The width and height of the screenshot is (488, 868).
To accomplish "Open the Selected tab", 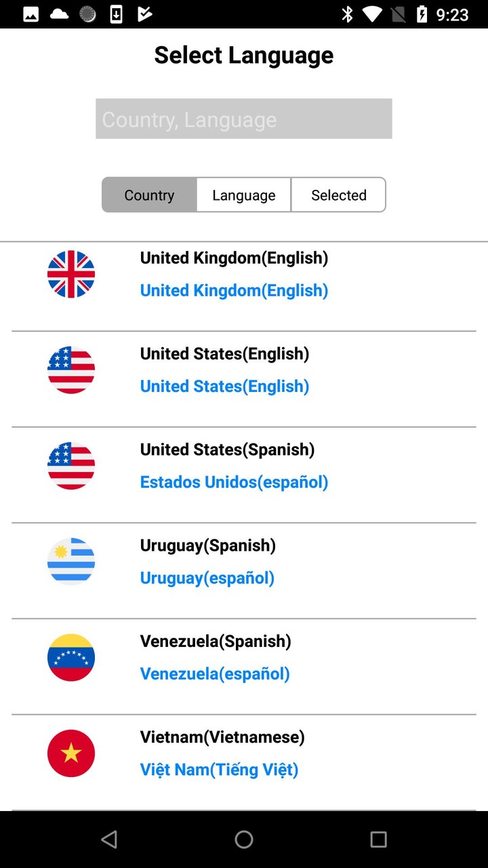I will click(x=339, y=195).
